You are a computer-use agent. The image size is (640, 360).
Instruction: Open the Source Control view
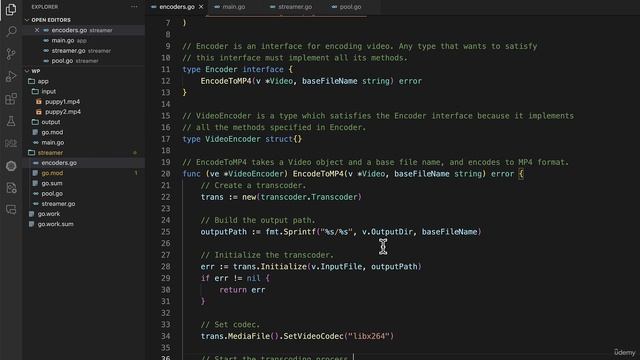point(11,54)
